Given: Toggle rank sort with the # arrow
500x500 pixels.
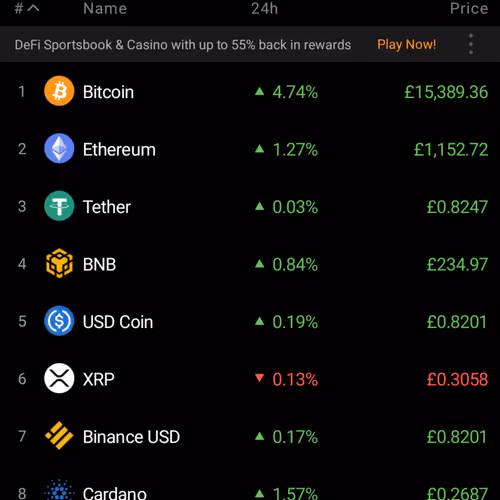Looking at the screenshot, I should click(27, 8).
